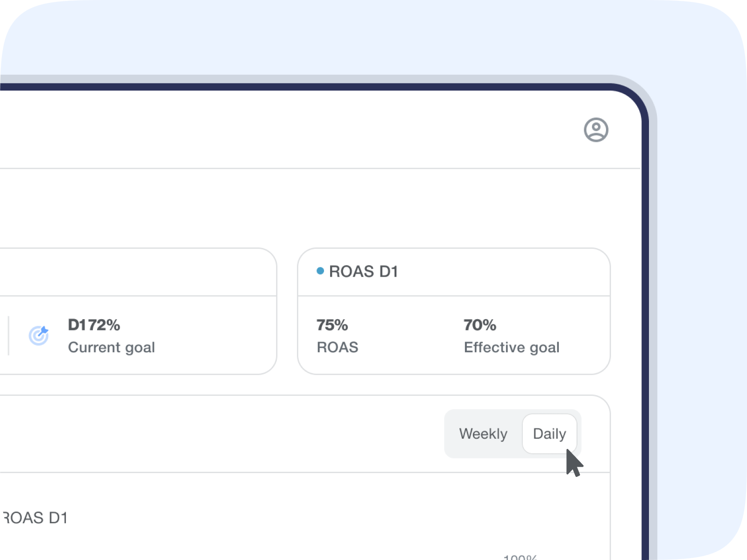747x560 pixels.
Task: Select the Effective goal label
Action: pos(511,347)
